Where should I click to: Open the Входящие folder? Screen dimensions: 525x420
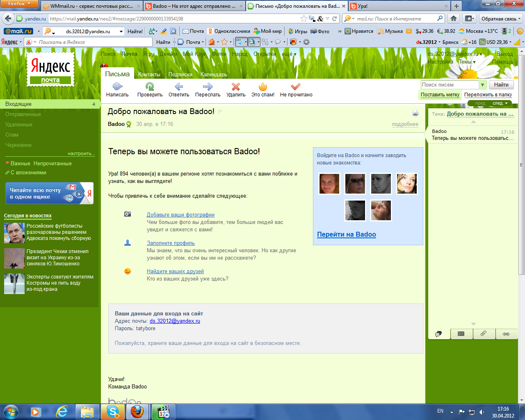49,104
